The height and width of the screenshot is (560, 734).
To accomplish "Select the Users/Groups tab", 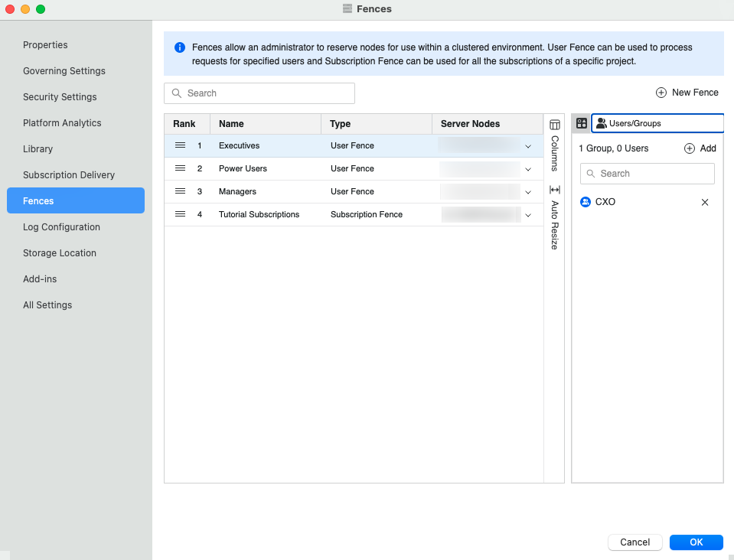I will tap(657, 123).
